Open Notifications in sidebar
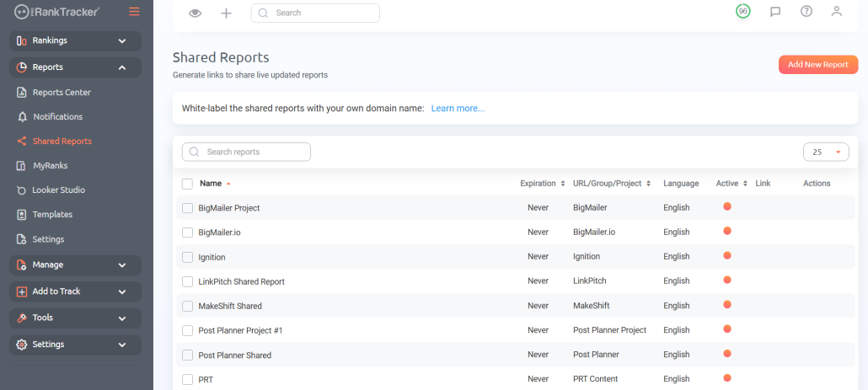This screenshot has height=390, width=868. (57, 117)
